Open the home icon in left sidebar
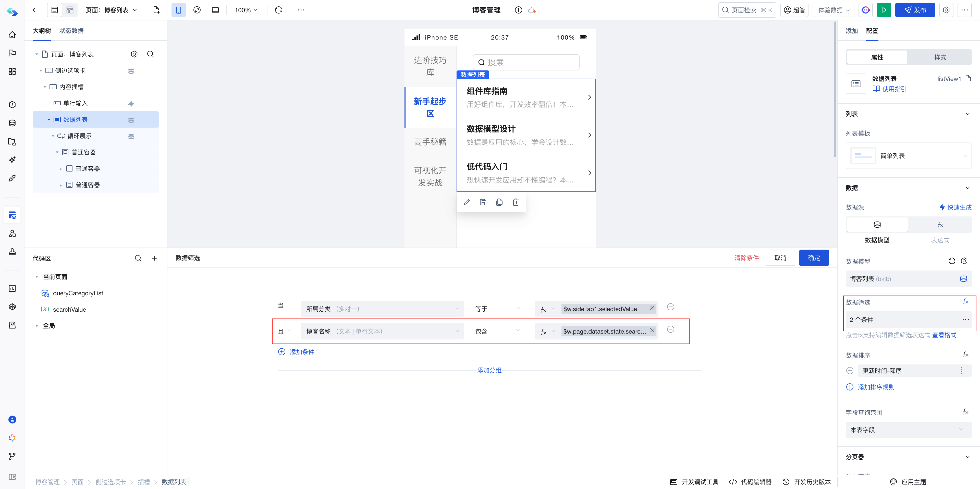 tap(12, 35)
